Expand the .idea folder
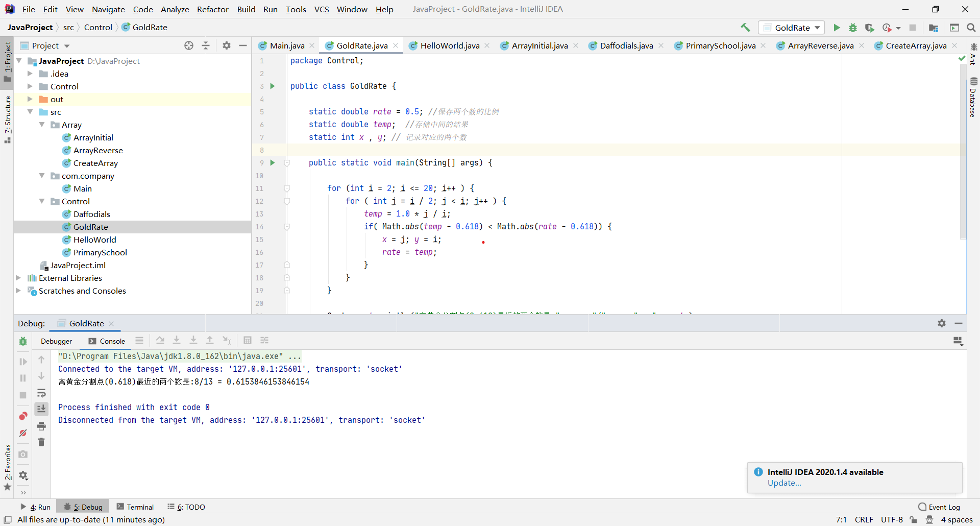The width and height of the screenshot is (980, 526). tap(30, 74)
